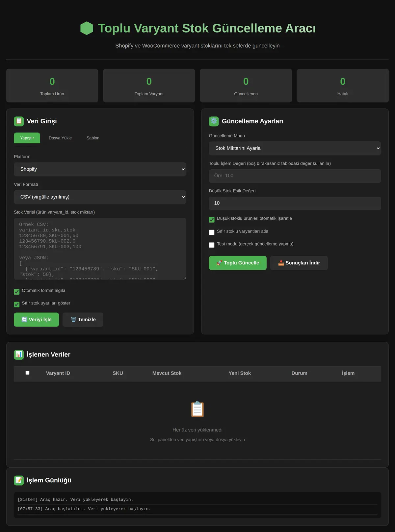Select the Yapıştır tab
Image resolution: width=395 pixels, height=532 pixels.
27,138
